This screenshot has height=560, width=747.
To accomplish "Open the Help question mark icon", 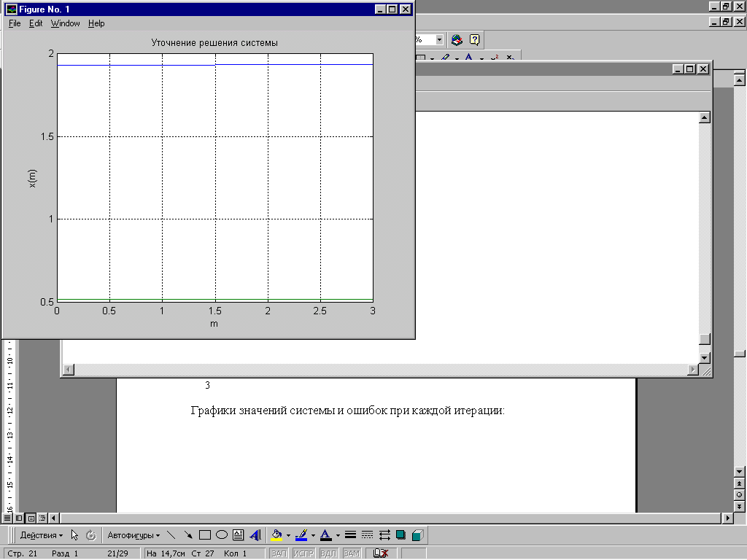I will point(474,40).
